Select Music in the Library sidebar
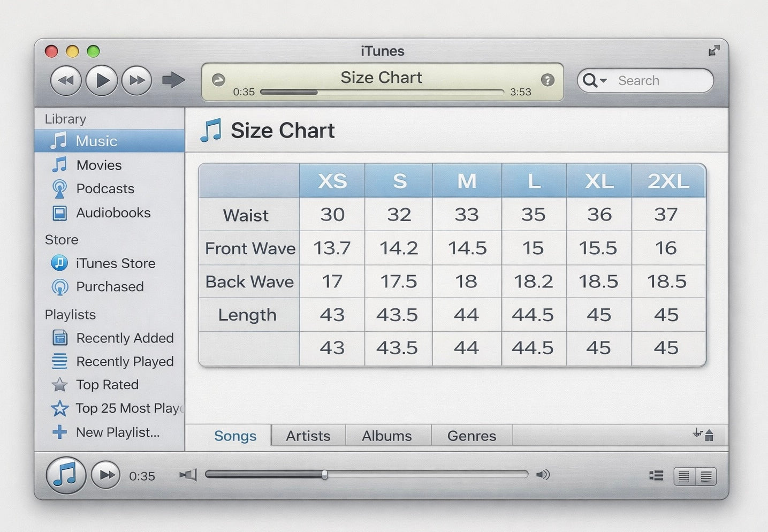768x532 pixels. (x=110, y=141)
